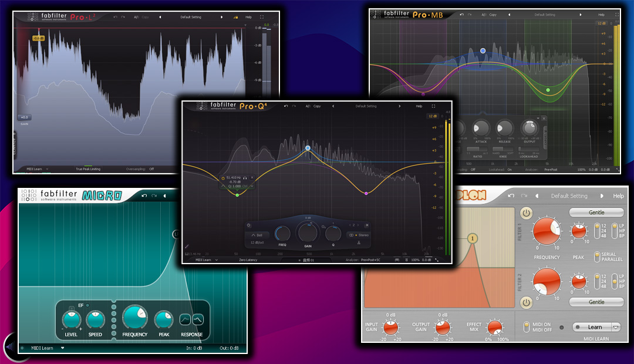The height and width of the screenshot is (364, 634).
Task: Toggle full screen in Pro-L 2
Action: 262,17
